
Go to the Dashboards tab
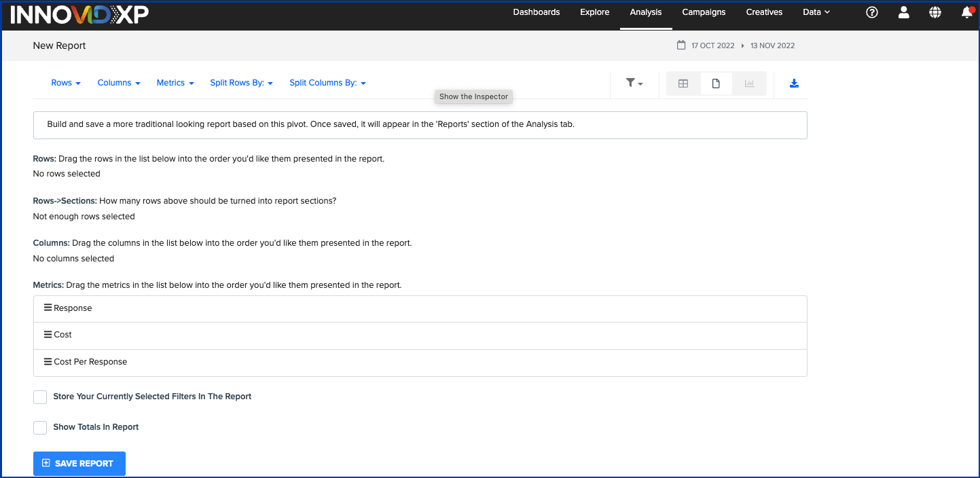tap(537, 12)
